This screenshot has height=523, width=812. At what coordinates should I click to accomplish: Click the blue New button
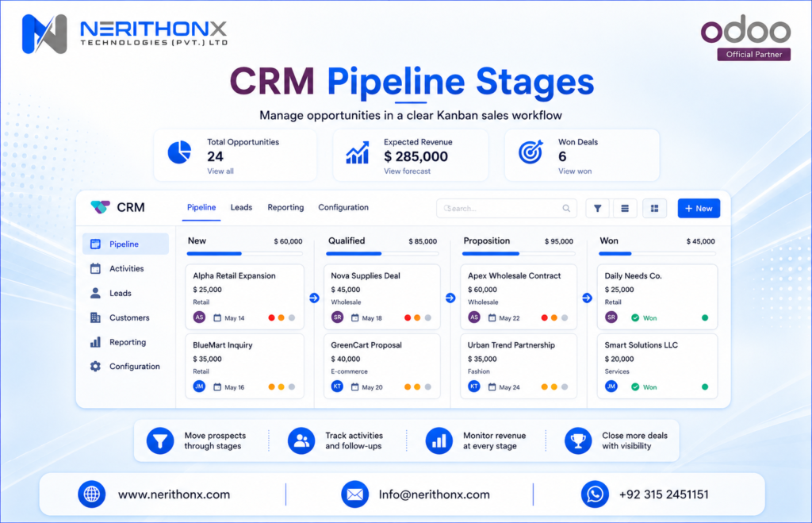(699, 209)
